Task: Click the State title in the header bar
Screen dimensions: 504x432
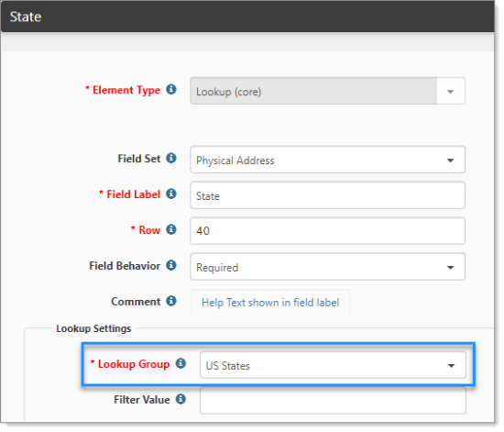Action: pyautogui.click(x=26, y=17)
